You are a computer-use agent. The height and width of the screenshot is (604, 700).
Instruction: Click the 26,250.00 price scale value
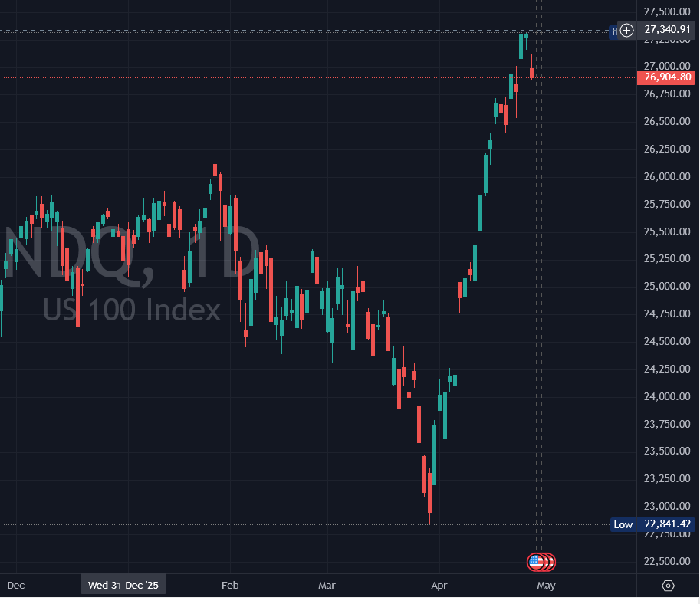pos(667,149)
